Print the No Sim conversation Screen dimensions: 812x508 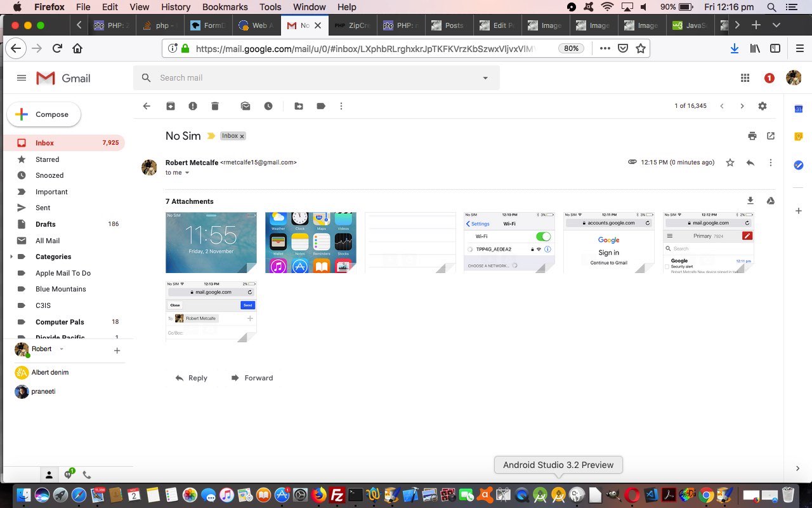[x=752, y=136]
